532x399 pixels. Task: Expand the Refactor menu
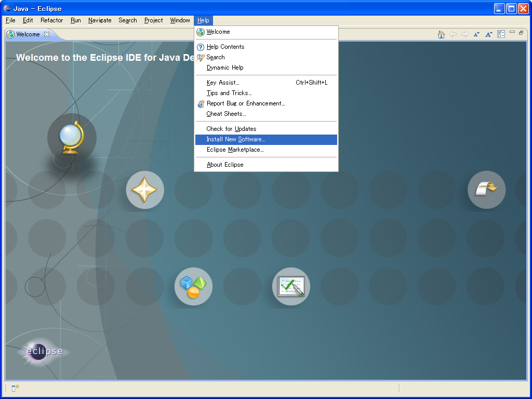tap(51, 20)
